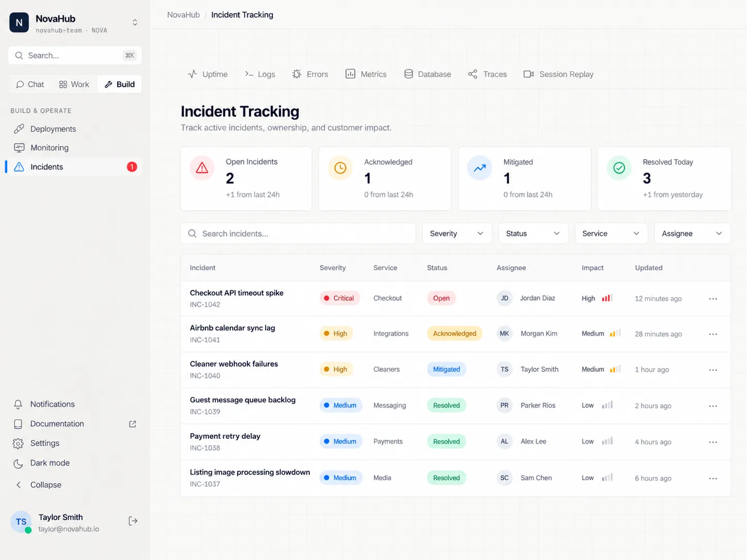Click the Mitigated status badge
Image resolution: width=747 pixels, height=560 pixels.
tap(446, 369)
